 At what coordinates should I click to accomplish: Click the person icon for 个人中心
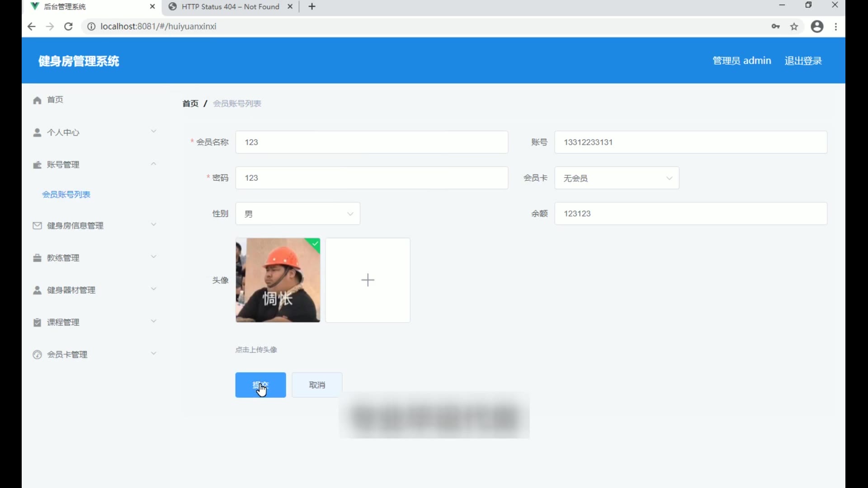pyautogui.click(x=37, y=132)
